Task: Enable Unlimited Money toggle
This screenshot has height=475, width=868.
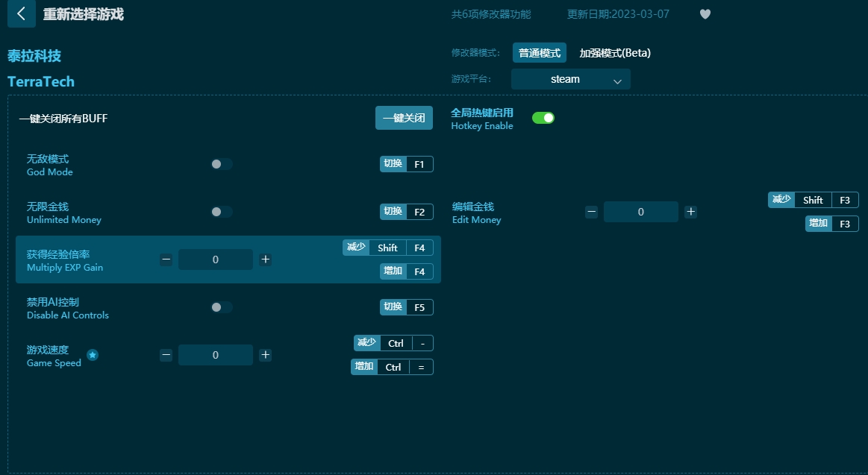Action: [221, 212]
